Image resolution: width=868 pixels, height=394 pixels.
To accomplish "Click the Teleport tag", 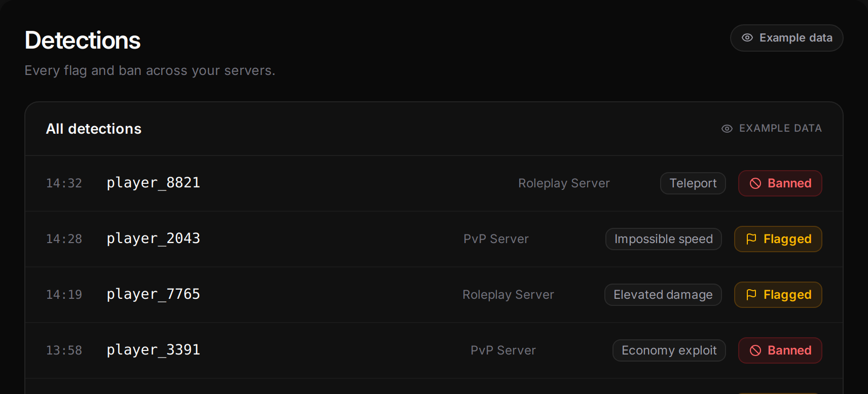I will (693, 183).
